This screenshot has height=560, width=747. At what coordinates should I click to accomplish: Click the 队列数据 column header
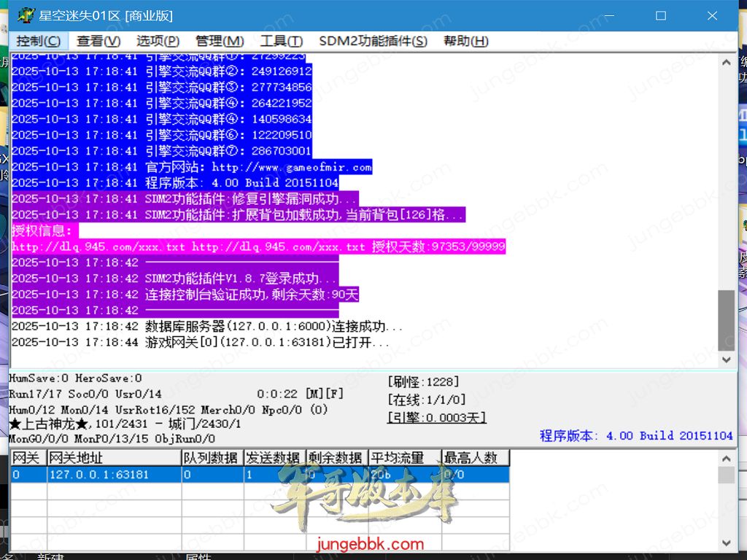(x=212, y=458)
